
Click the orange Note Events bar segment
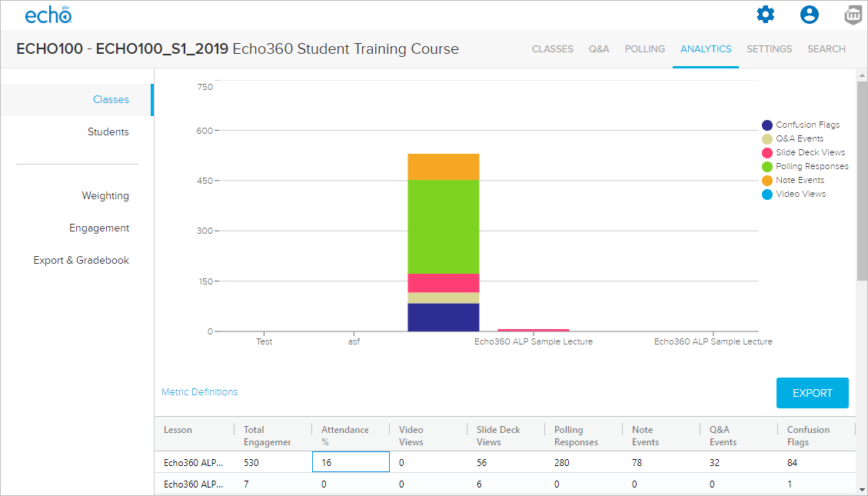click(444, 167)
